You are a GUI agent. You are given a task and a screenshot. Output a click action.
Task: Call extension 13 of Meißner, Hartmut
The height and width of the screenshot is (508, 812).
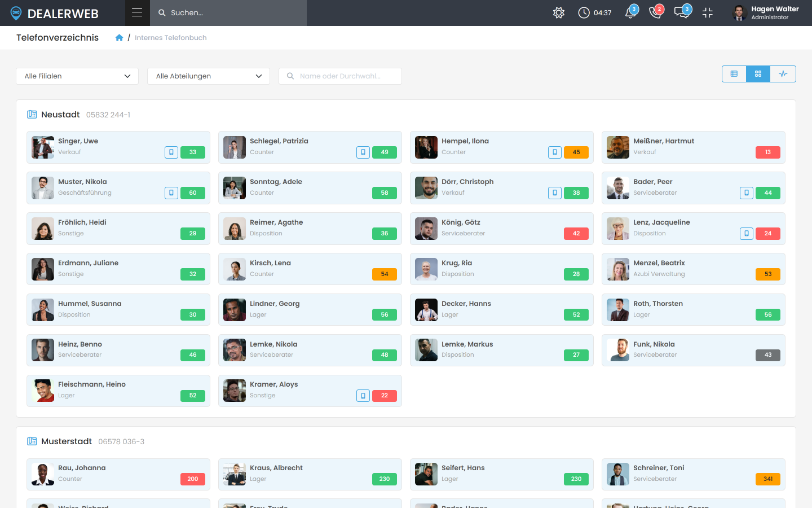768,152
